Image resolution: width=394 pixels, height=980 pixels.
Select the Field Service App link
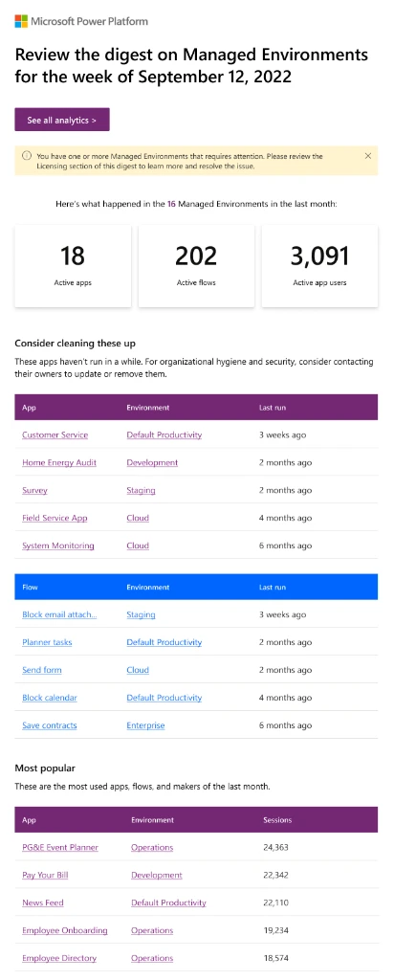(x=55, y=518)
